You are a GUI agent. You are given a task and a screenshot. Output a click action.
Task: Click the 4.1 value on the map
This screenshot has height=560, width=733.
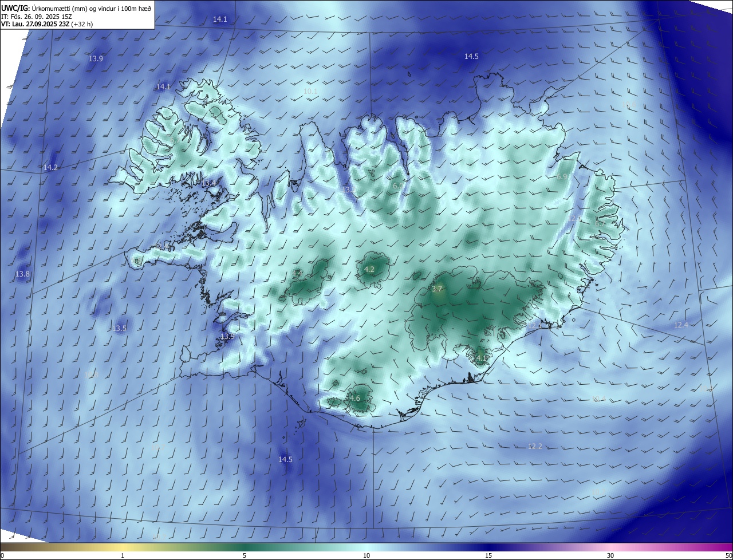tap(481, 358)
